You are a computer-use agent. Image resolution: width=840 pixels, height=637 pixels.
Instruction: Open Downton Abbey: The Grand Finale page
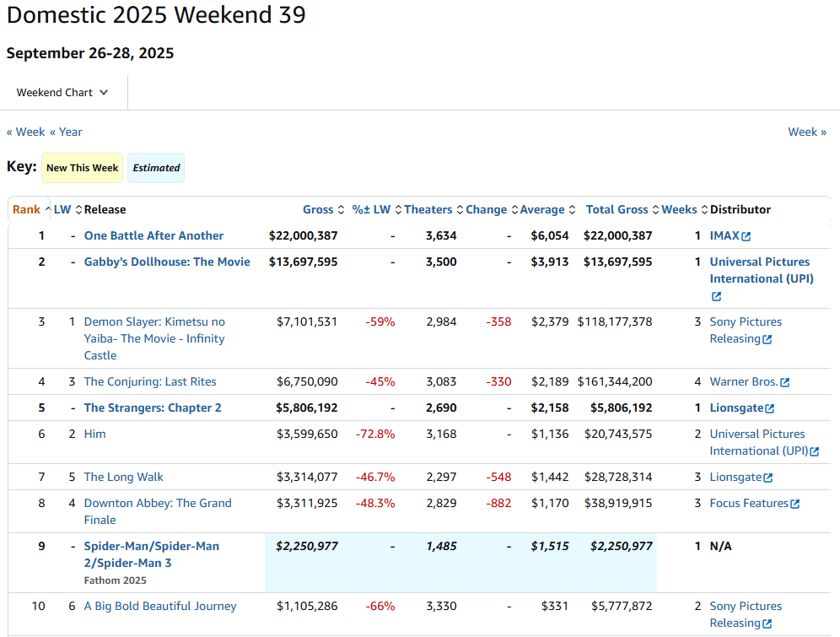point(158,511)
